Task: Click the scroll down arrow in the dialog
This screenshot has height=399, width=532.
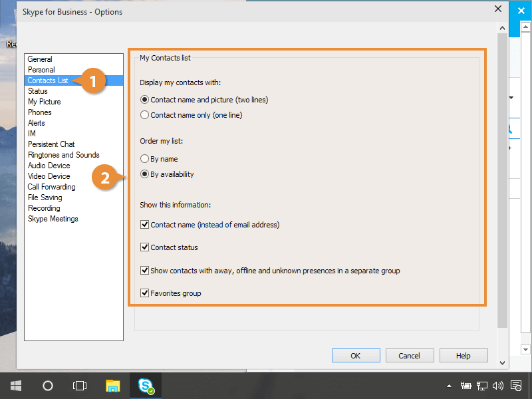Action: 502,362
